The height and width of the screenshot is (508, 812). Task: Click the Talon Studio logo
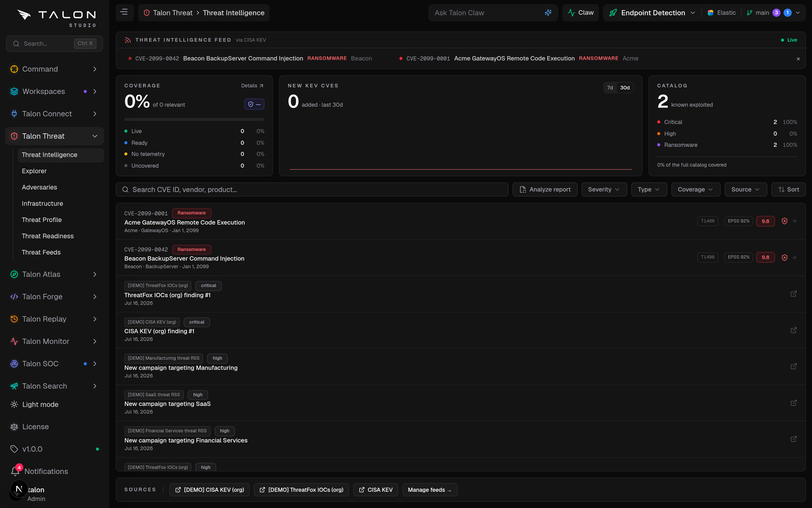57,18
